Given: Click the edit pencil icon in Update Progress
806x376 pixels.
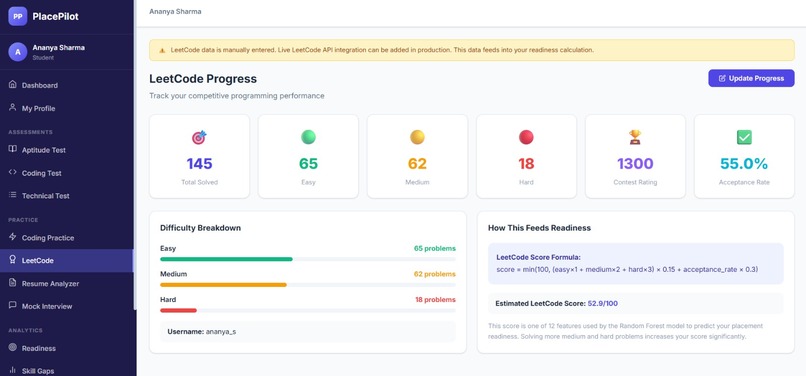Looking at the screenshot, I should 722,79.
